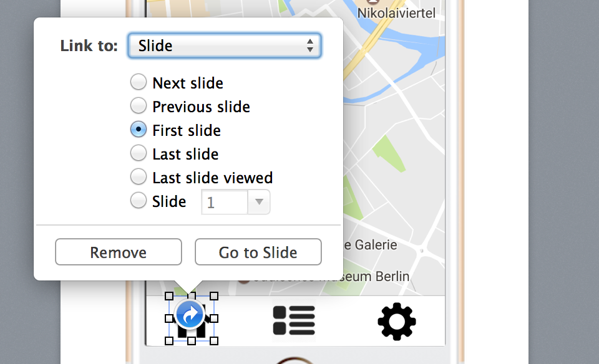
Task: Click the slide number field showing 1
Action: (225, 202)
